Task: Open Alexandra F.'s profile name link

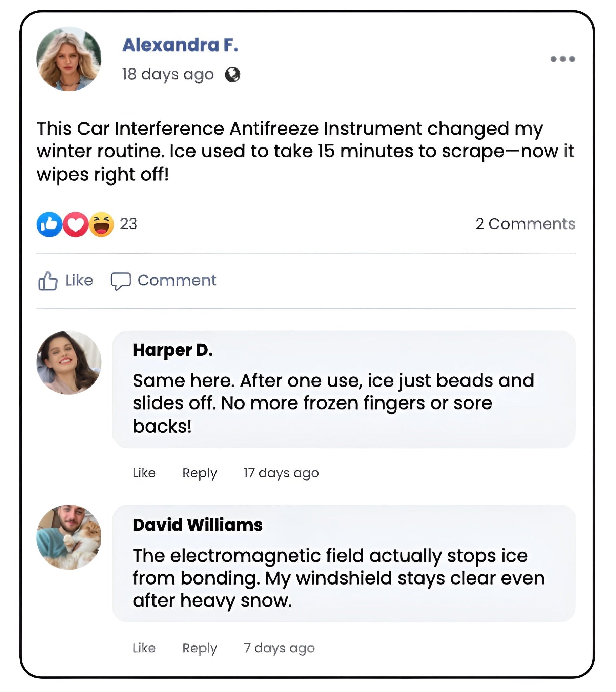Action: pos(180,45)
